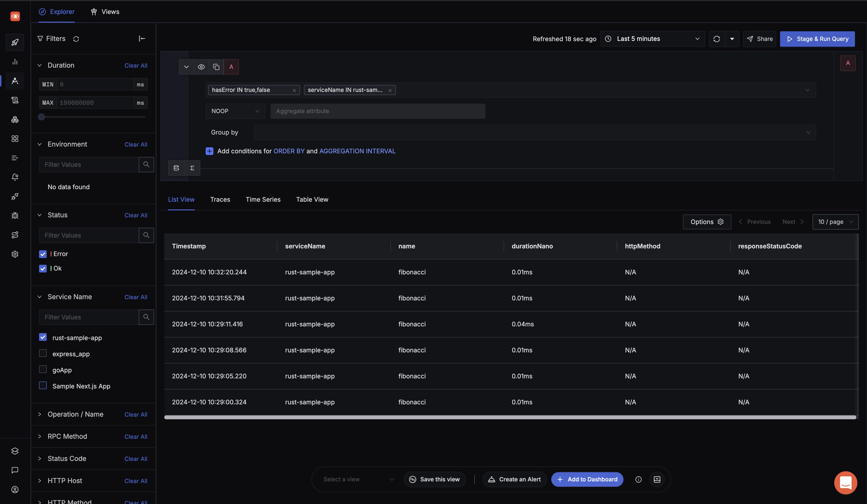This screenshot has width=867, height=504.
Task: Click the Share button
Action: pyautogui.click(x=760, y=39)
